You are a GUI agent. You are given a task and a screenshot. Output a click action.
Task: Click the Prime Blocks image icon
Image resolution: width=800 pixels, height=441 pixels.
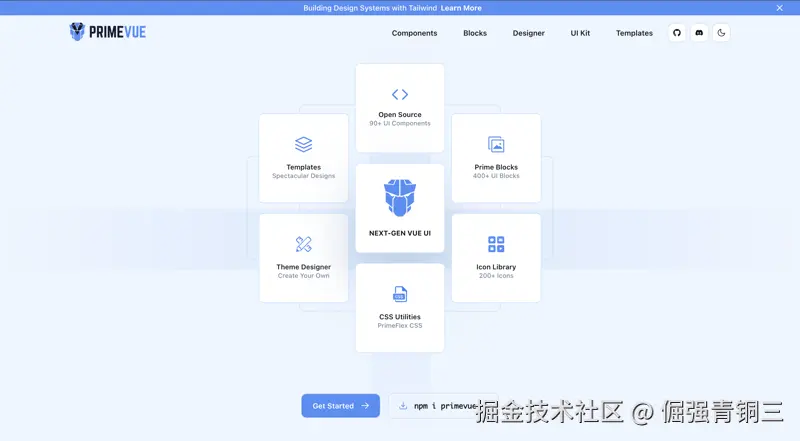point(496,144)
